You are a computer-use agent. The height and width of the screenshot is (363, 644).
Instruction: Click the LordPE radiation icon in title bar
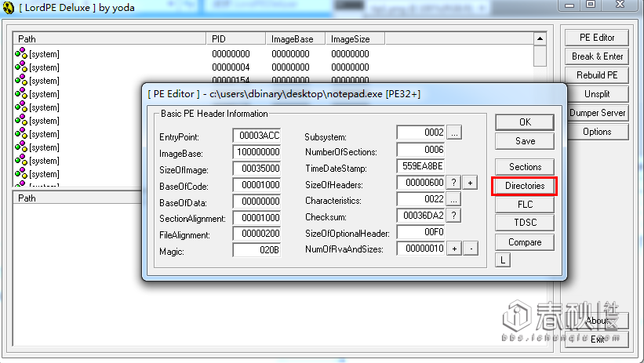[x=8, y=7]
